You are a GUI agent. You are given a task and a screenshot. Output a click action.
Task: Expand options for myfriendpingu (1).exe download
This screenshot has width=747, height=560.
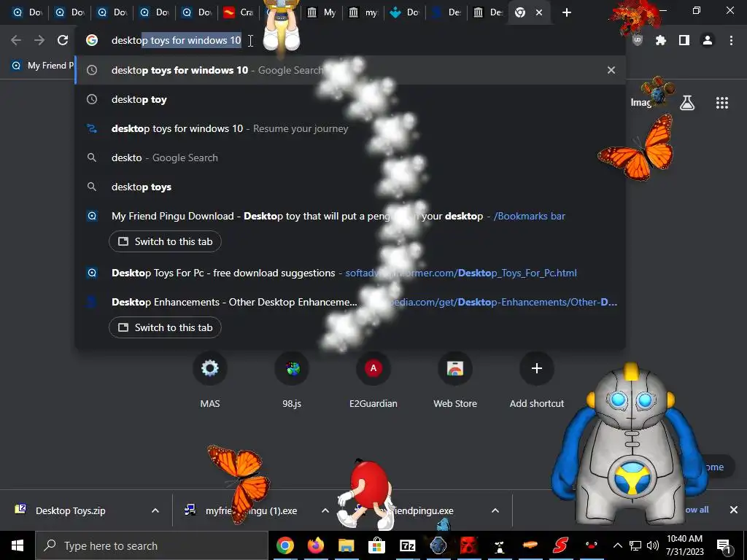[325, 510]
